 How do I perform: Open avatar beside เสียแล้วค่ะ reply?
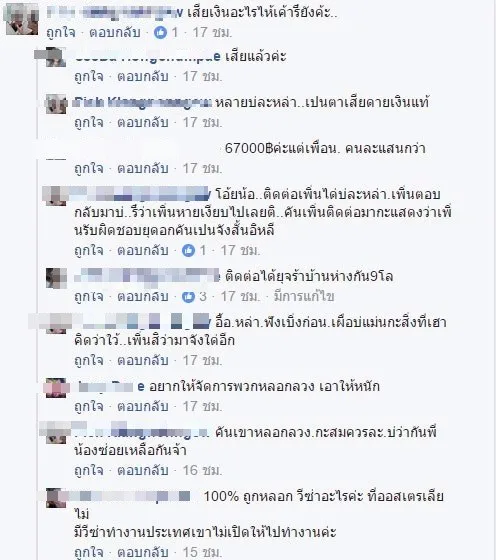point(56,57)
